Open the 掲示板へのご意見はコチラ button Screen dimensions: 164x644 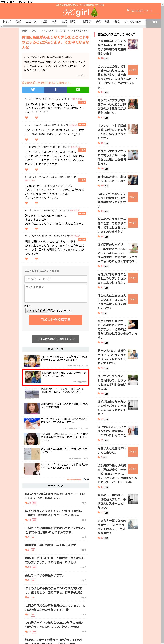tap(55, 339)
